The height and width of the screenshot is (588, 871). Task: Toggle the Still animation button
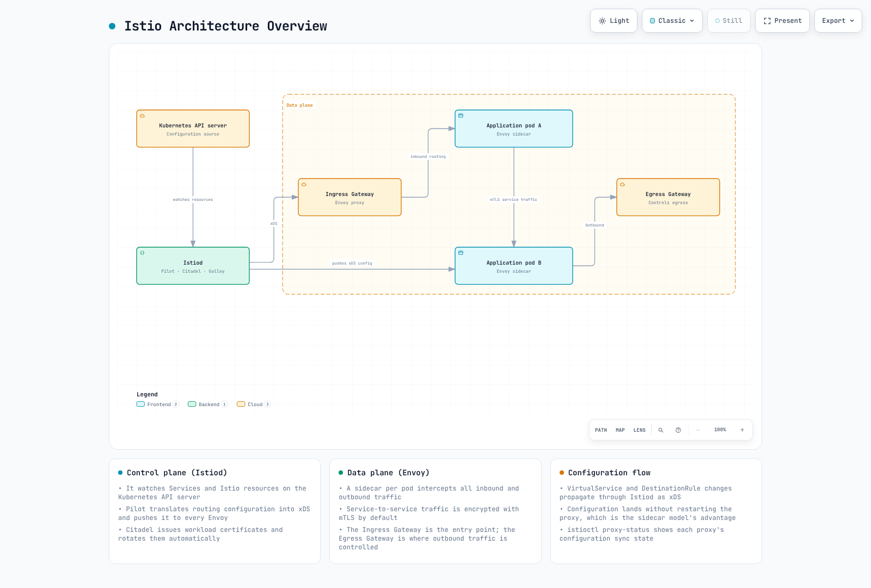729,21
